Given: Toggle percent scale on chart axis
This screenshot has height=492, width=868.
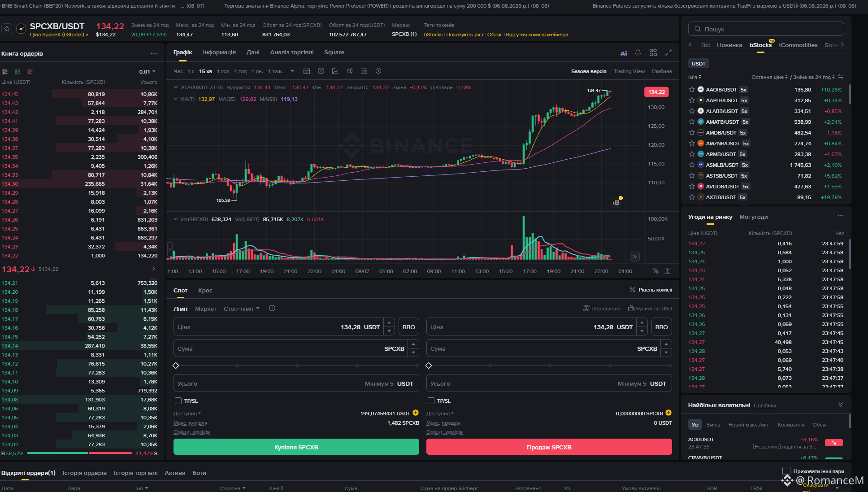Looking at the screenshot, I should click(x=656, y=271).
